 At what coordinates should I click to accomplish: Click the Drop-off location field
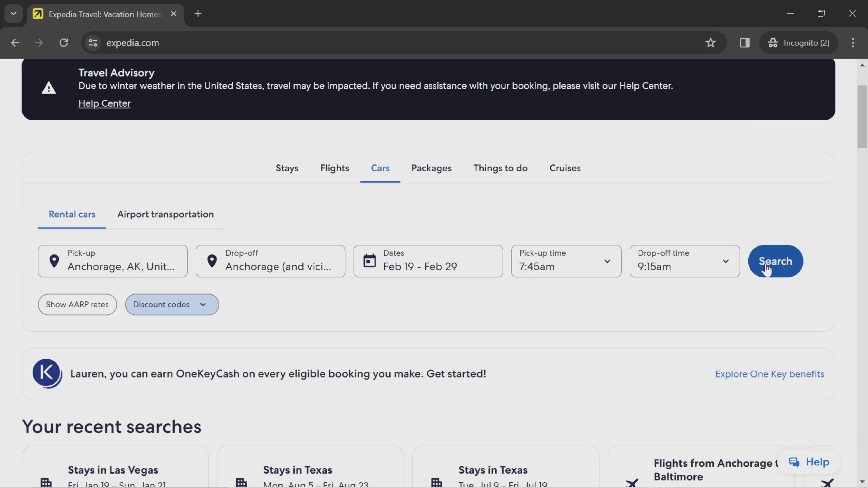[x=270, y=261]
